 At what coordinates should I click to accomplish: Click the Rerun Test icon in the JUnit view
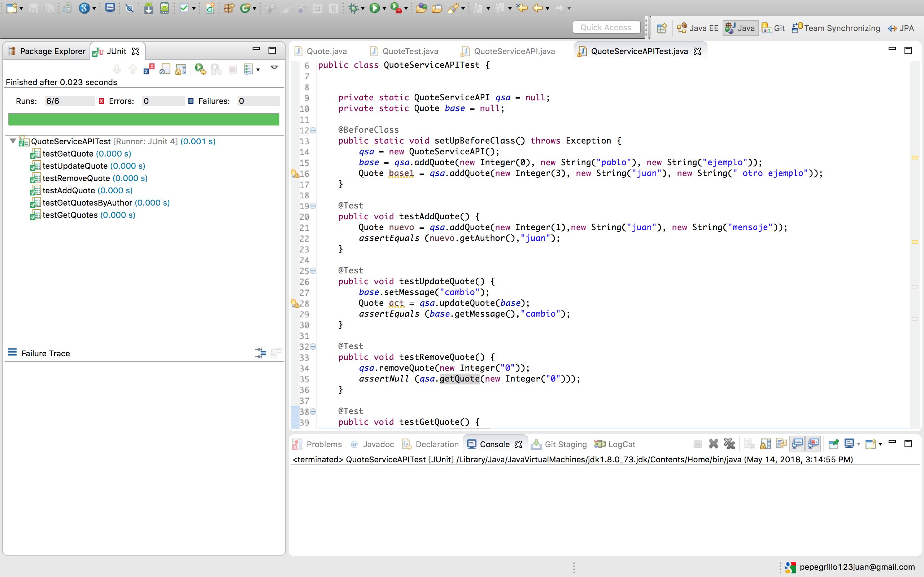coord(199,70)
